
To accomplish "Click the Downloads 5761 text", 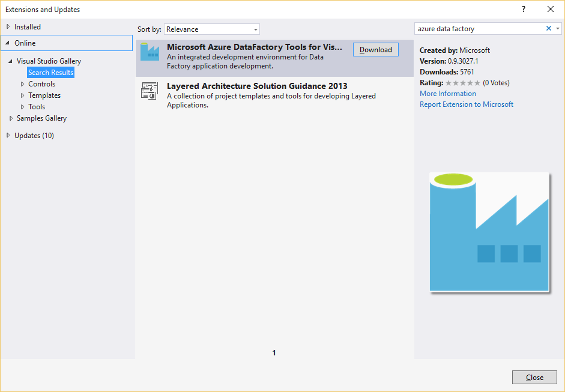I will coord(447,72).
